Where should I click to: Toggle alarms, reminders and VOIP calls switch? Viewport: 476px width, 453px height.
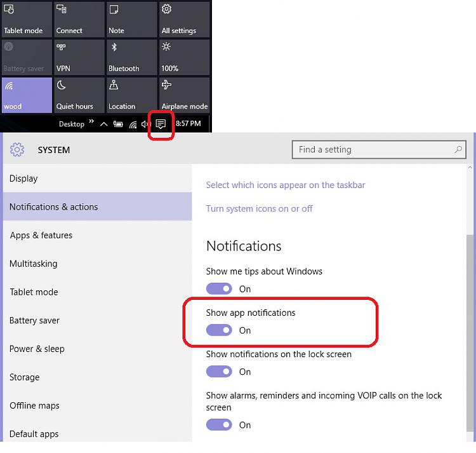(x=219, y=424)
